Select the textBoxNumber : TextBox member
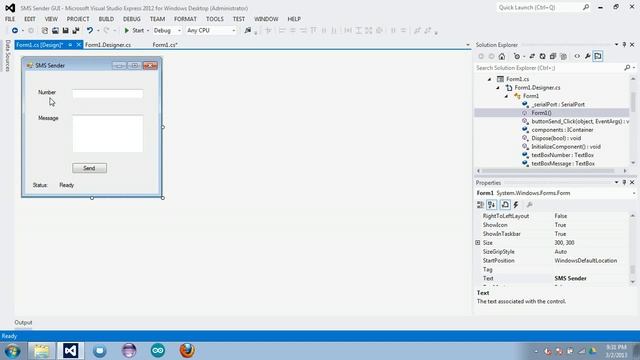Image resolution: width=640 pixels, height=360 pixels. pos(562,155)
